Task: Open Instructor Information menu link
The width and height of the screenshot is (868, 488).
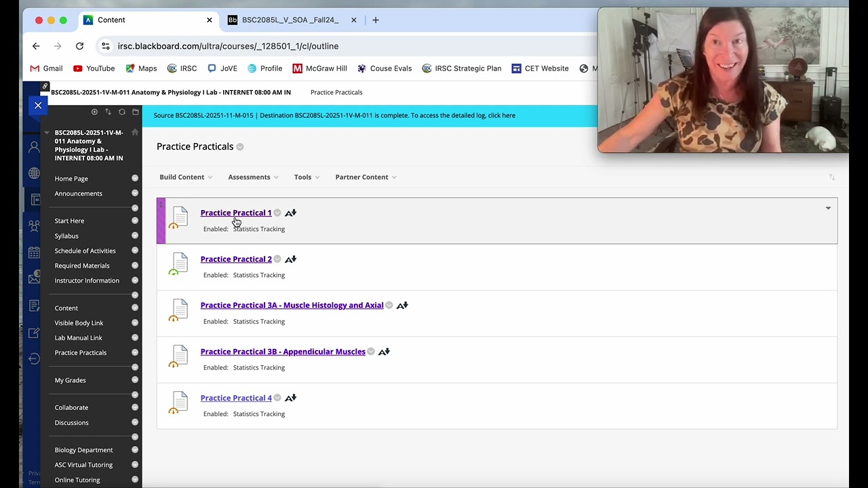Action: point(87,281)
